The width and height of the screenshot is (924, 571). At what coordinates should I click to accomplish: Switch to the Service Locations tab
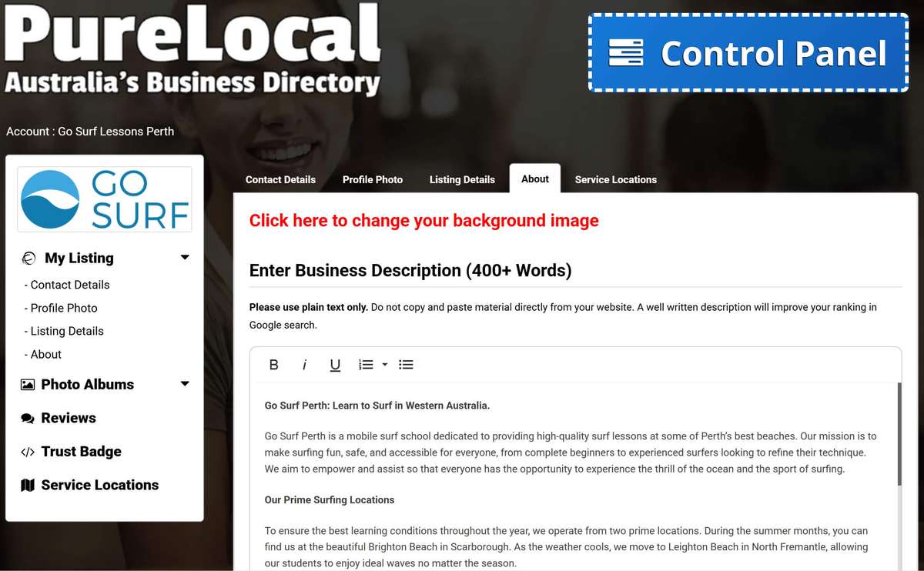[616, 179]
